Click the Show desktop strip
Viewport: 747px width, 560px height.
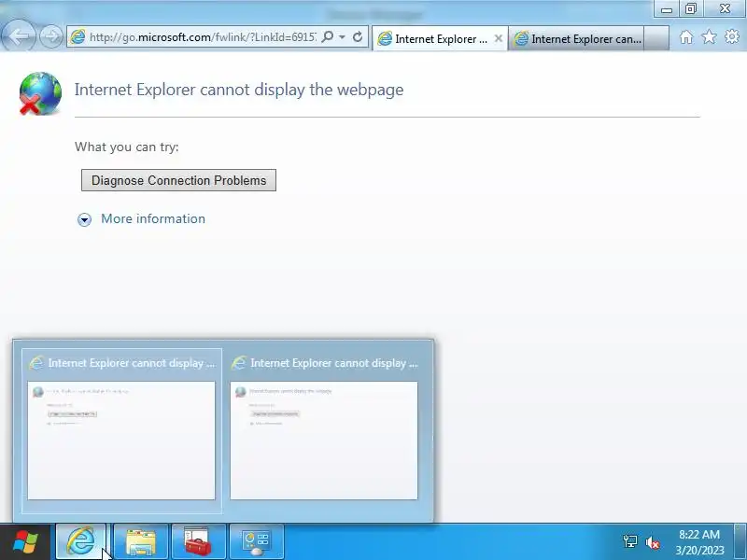740,541
